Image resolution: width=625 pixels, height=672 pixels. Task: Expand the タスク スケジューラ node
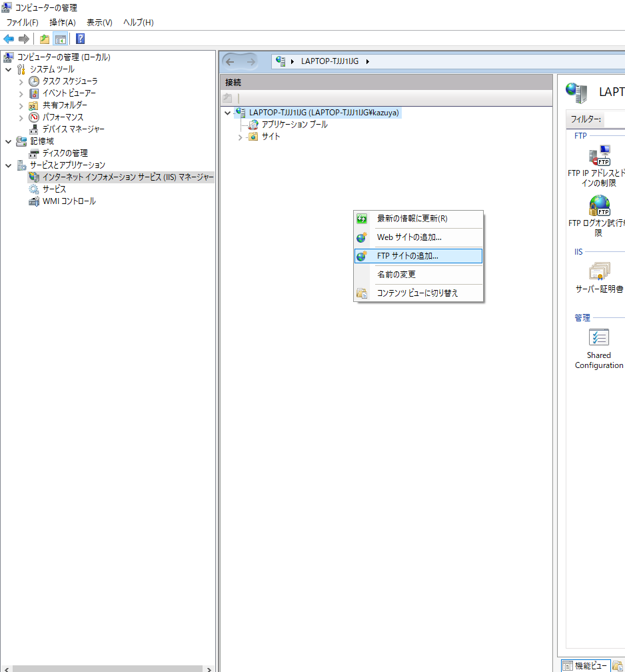21,81
